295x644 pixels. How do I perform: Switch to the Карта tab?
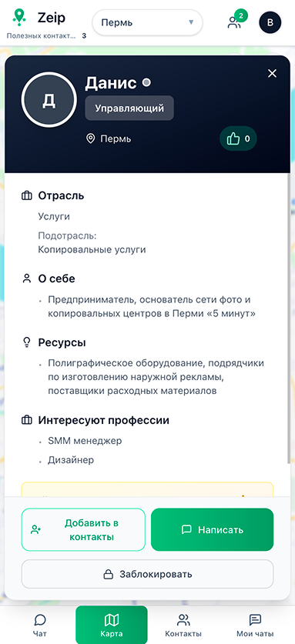click(x=112, y=625)
